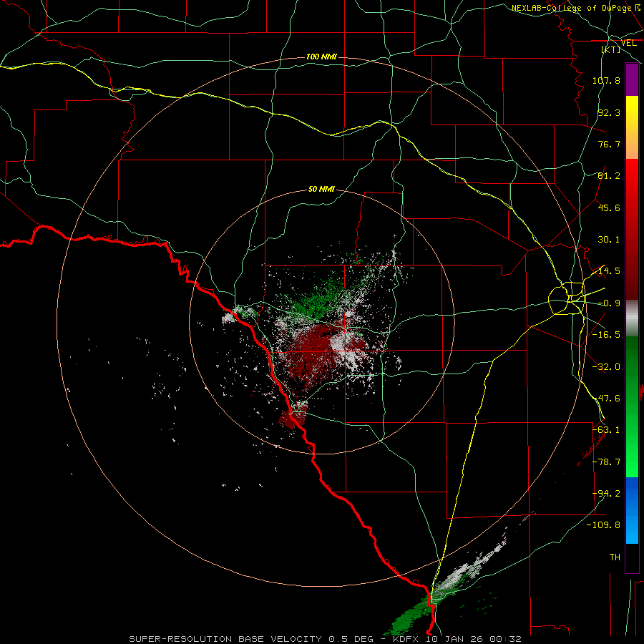Click the [KT] units label

tap(611, 49)
